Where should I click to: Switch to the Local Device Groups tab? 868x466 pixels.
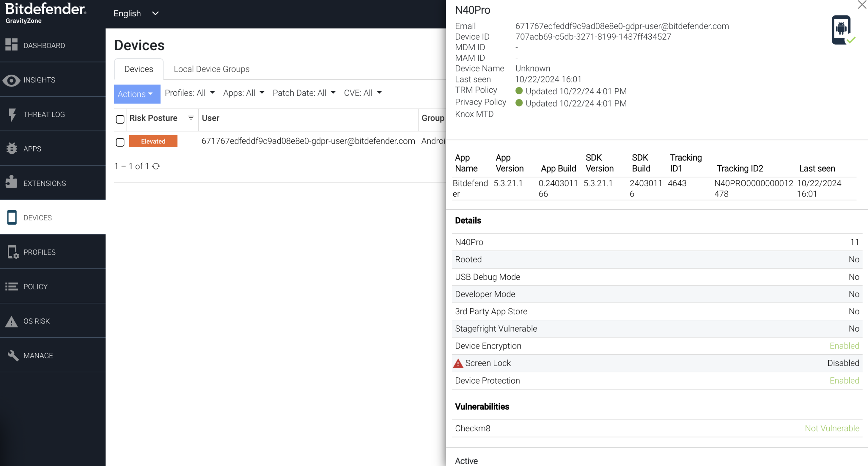pyautogui.click(x=212, y=69)
